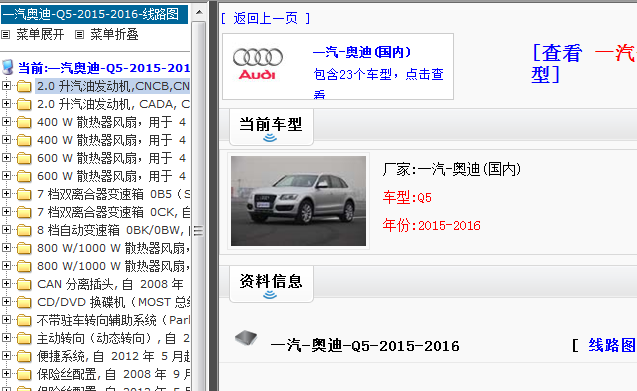637x391 pixels.
Task: Click the 菜单折叠 list icon
Action: [x=79, y=35]
